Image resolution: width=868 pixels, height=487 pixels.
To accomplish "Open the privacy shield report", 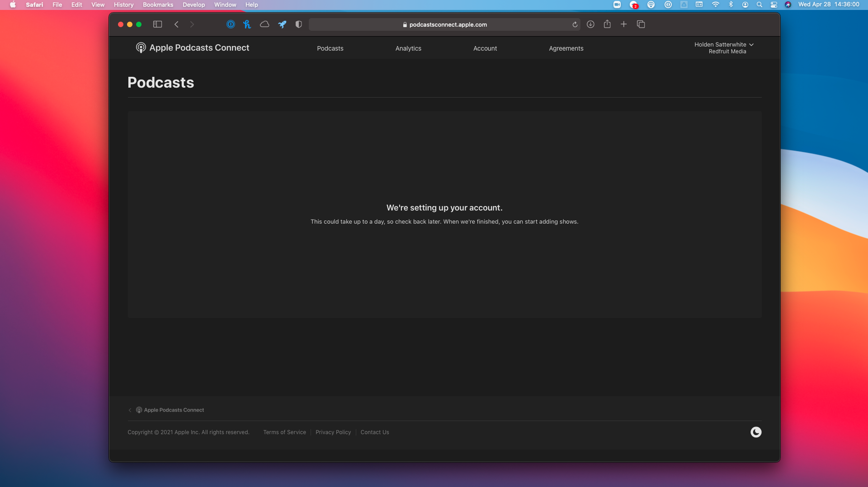I will 298,24.
